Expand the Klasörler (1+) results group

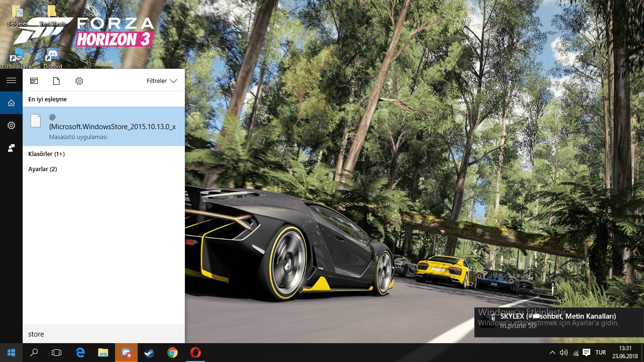pos(47,154)
